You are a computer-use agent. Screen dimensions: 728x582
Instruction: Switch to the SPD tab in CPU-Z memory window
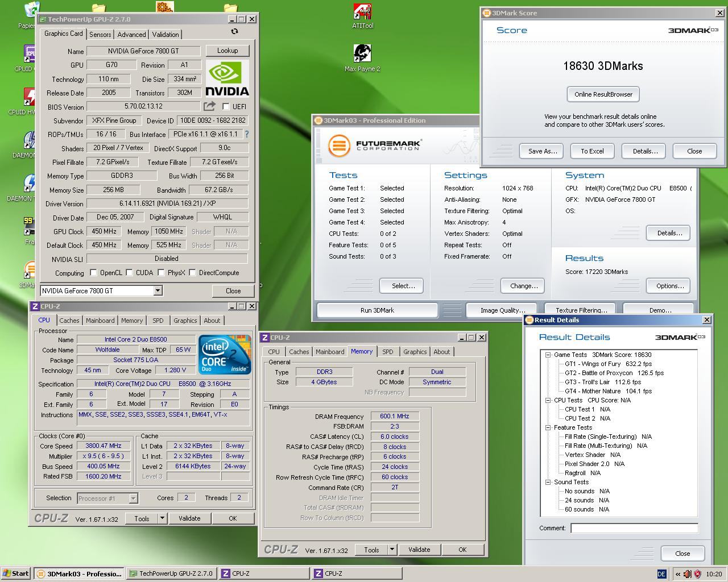click(387, 352)
